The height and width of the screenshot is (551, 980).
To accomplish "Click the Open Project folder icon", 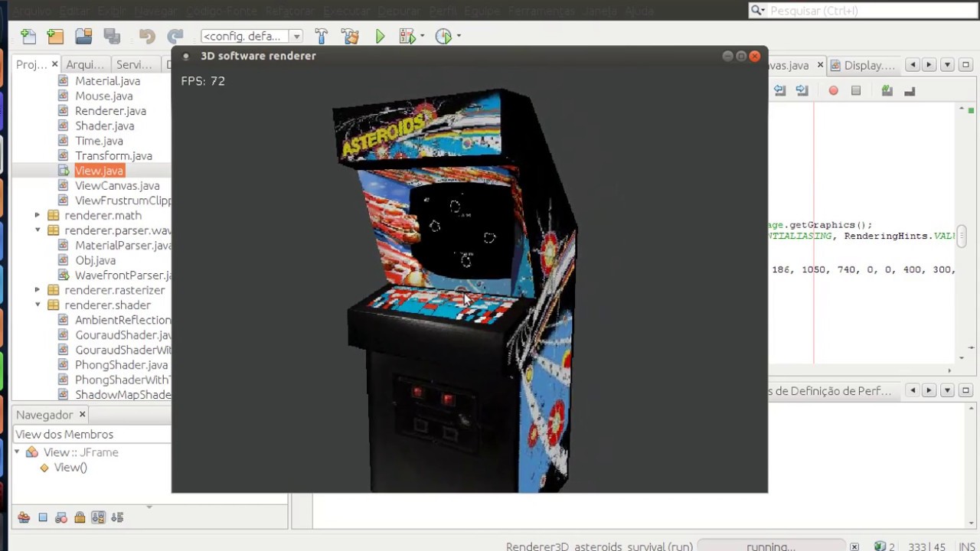I will tap(83, 36).
